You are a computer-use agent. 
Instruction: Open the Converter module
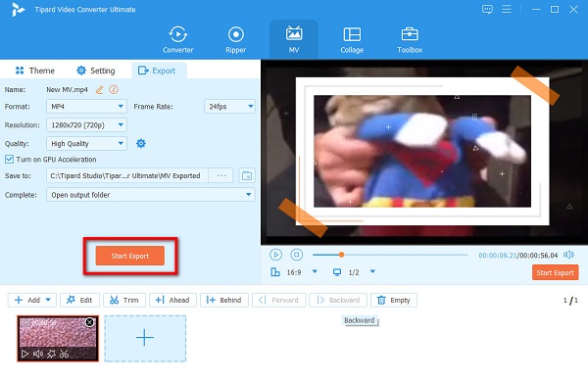(177, 39)
